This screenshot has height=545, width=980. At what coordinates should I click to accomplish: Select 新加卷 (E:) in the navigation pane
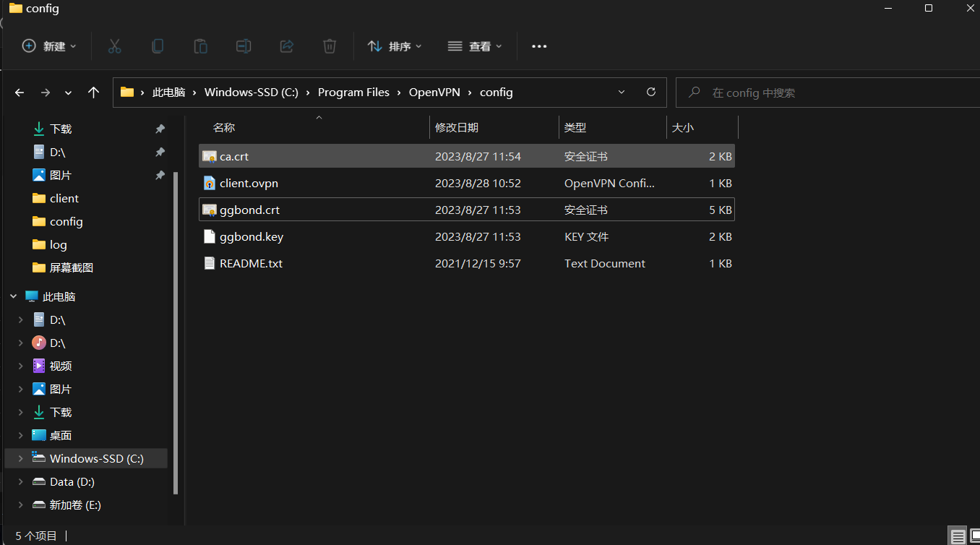(75, 505)
